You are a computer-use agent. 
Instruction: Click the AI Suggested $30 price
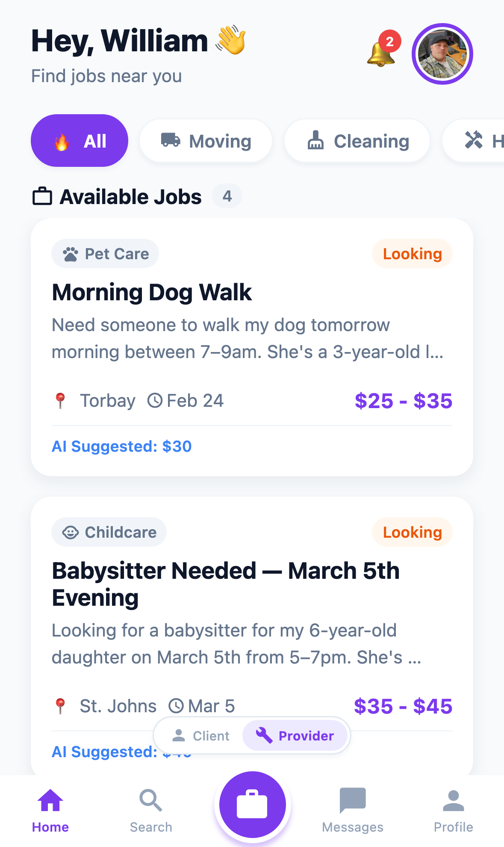click(122, 447)
